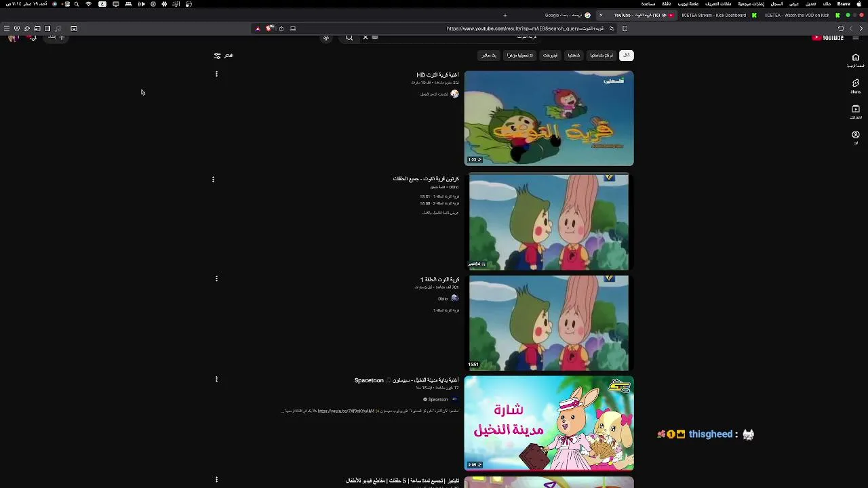This screenshot has height=488, width=868.
Task: Open Spotlight search in the menu bar
Action: click(x=76, y=4)
